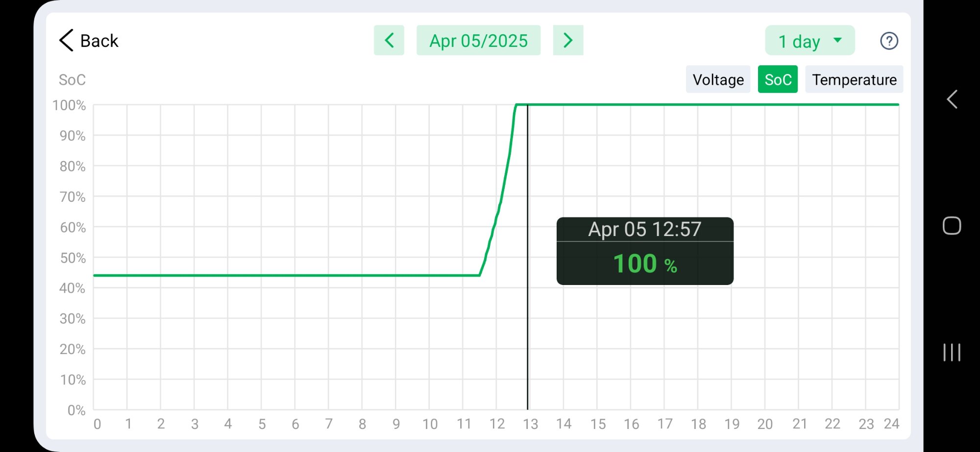Tap the Back arrow icon
The height and width of the screenshot is (452, 980).
[66, 40]
